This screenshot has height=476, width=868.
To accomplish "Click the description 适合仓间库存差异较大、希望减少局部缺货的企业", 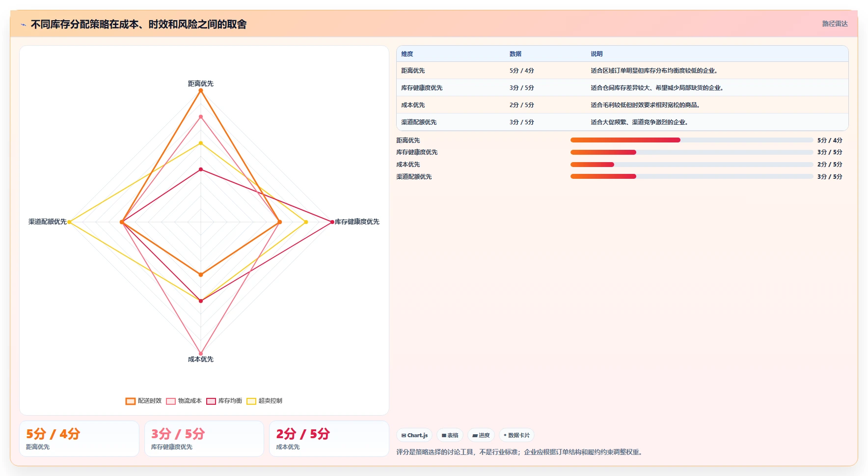I will 657,88.
